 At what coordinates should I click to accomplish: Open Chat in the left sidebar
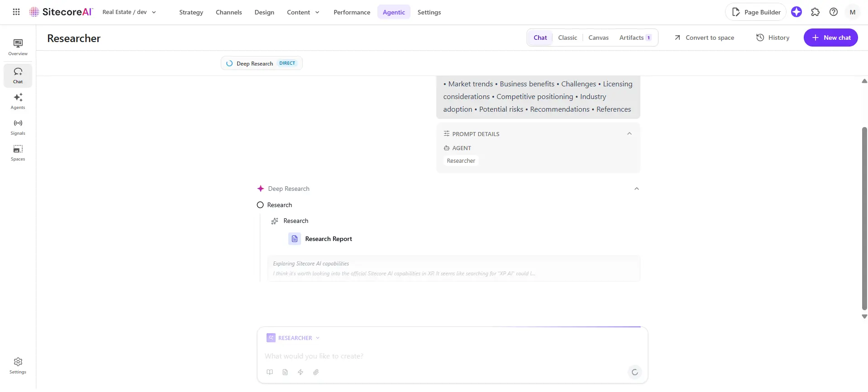[18, 76]
